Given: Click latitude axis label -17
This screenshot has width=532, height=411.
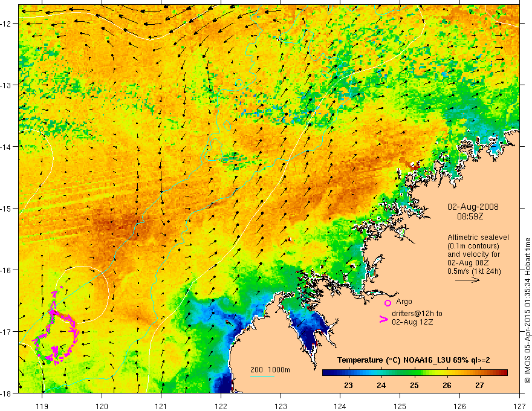Looking at the screenshot, I should pyautogui.click(x=7, y=331).
